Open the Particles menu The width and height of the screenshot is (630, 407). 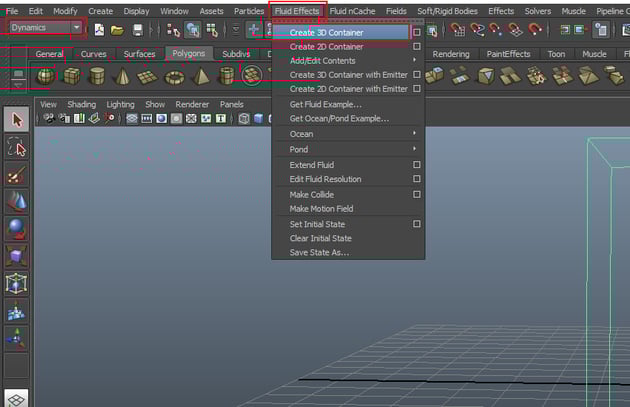249,11
